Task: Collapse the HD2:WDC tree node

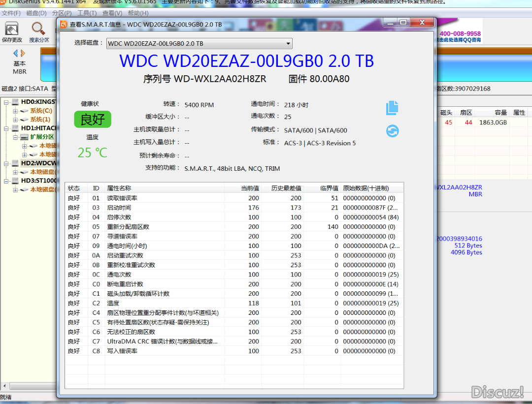Action: coord(6,163)
